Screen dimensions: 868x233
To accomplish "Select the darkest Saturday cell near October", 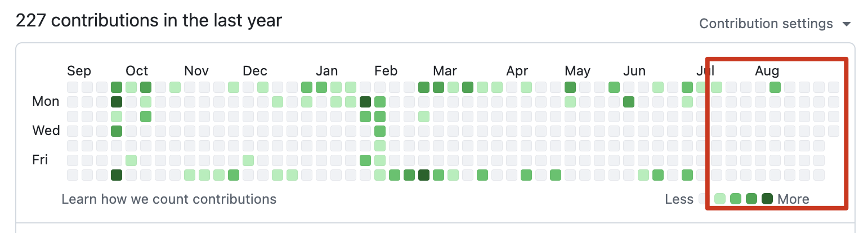I will pyautogui.click(x=117, y=175).
